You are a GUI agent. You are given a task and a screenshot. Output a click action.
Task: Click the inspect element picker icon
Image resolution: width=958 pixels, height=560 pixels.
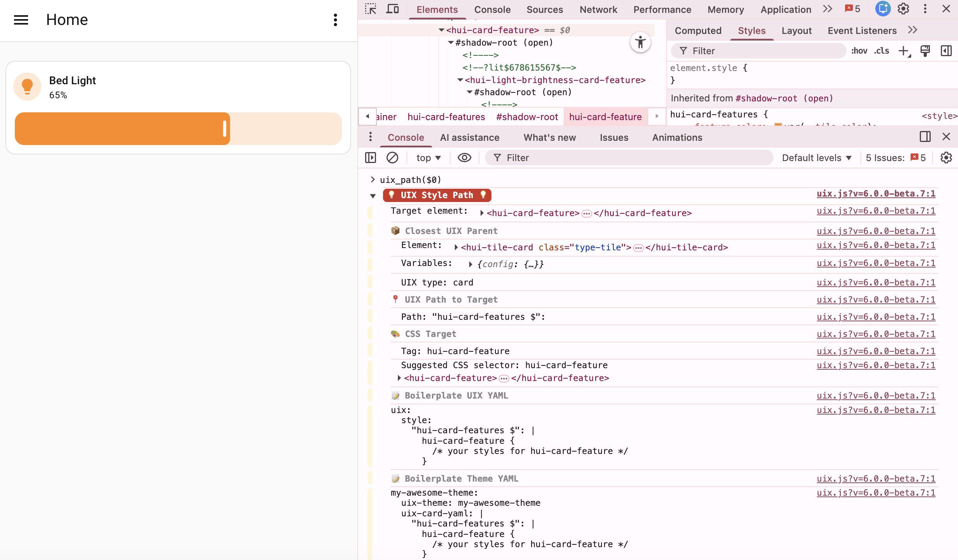point(371,9)
